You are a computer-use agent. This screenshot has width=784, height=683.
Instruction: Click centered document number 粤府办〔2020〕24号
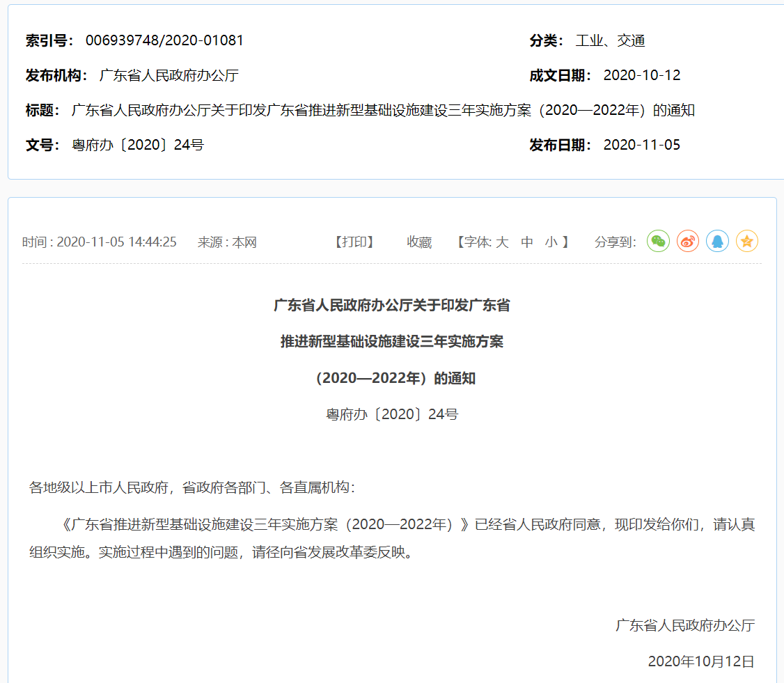click(391, 414)
